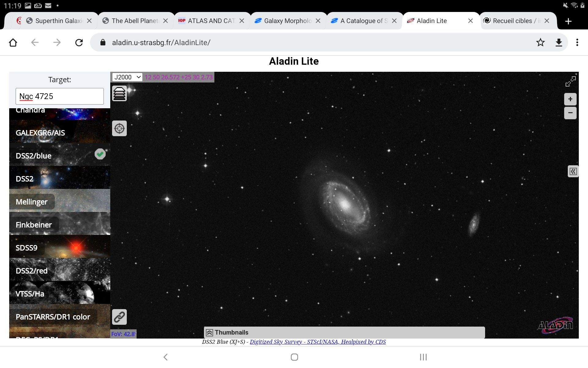Open the Digitized Sky Survey credit link

click(x=318, y=342)
